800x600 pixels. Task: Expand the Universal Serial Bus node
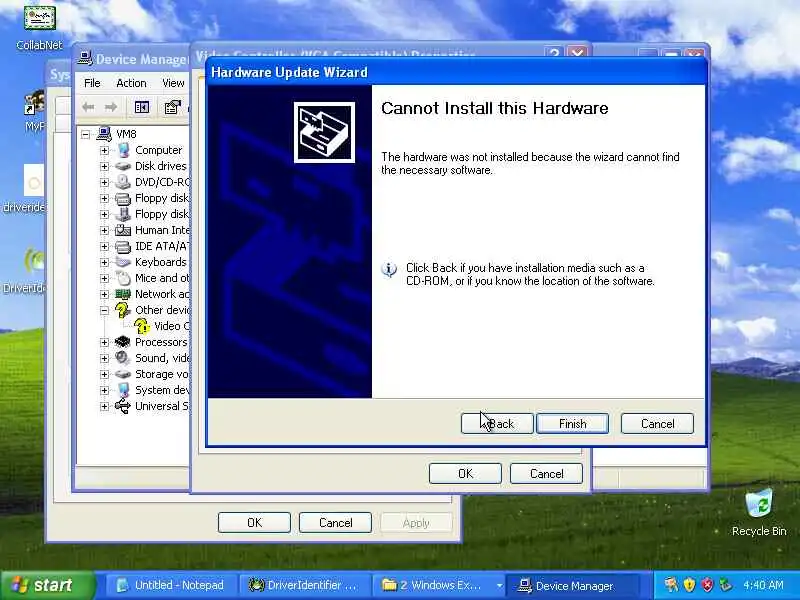point(104,406)
